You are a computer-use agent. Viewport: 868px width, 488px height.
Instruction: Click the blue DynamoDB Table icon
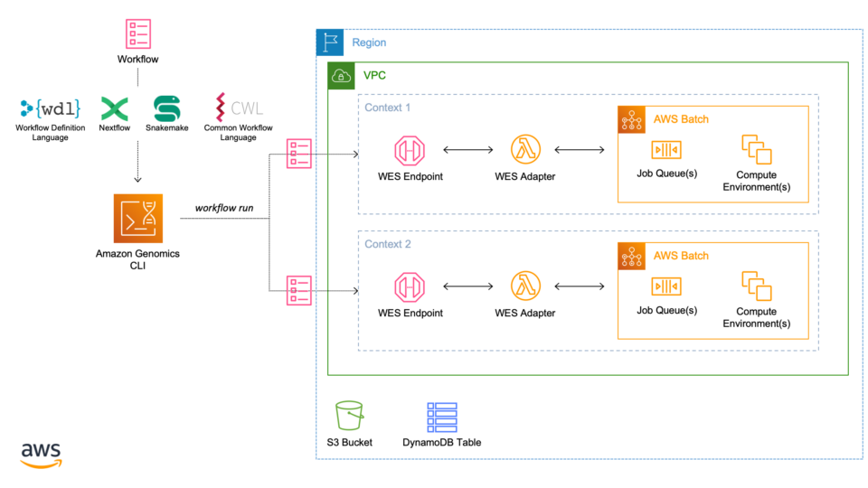click(442, 418)
